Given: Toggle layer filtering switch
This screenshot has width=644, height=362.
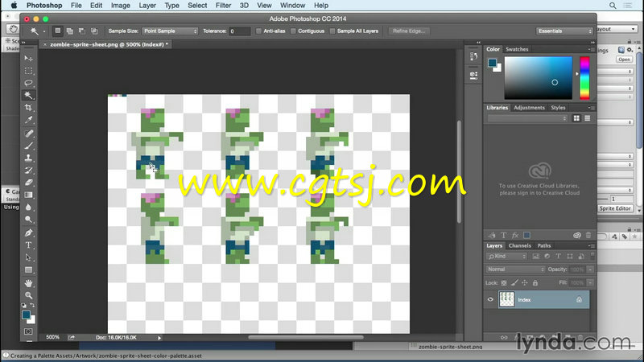Looking at the screenshot, I should coord(592,256).
